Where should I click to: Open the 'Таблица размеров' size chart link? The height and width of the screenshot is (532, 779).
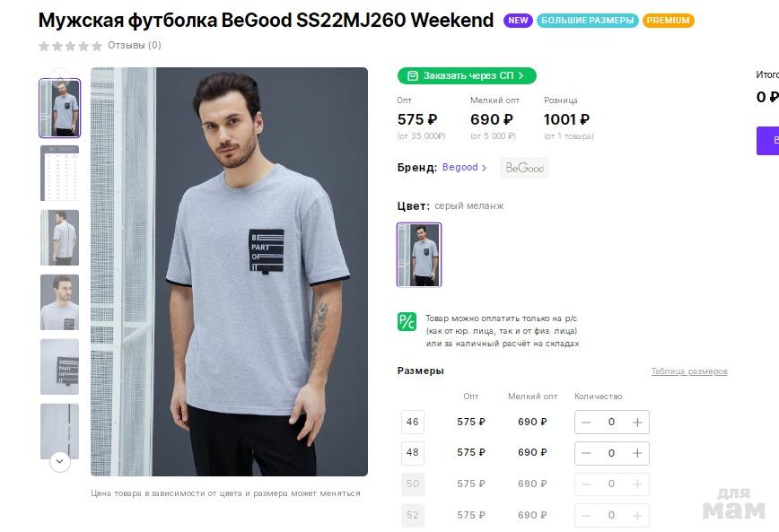(689, 371)
